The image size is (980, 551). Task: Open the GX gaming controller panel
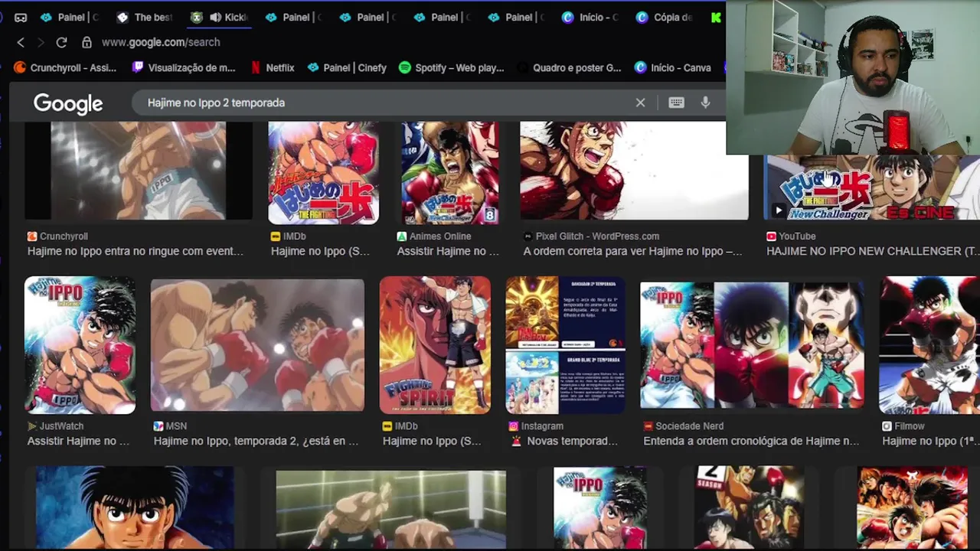pyautogui.click(x=21, y=17)
